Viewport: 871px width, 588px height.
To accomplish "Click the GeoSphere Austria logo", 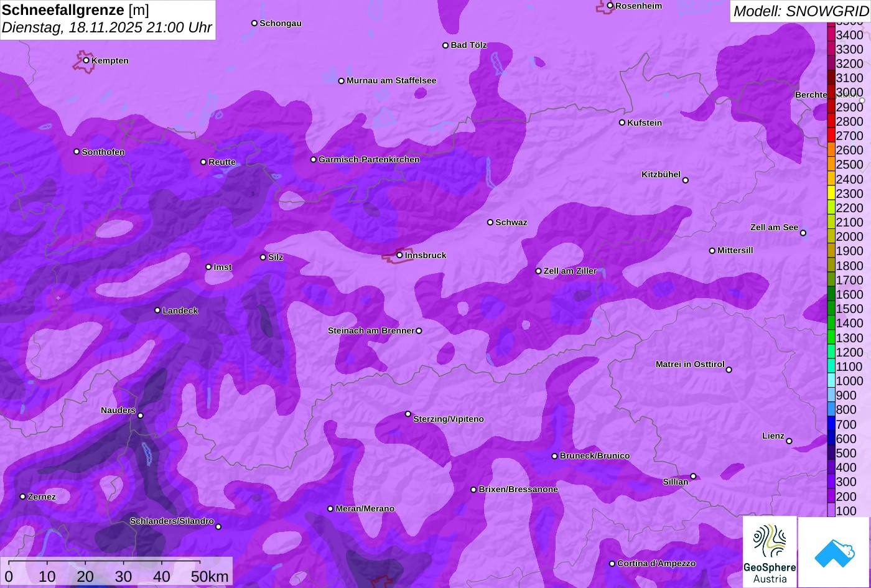I will [x=770, y=552].
